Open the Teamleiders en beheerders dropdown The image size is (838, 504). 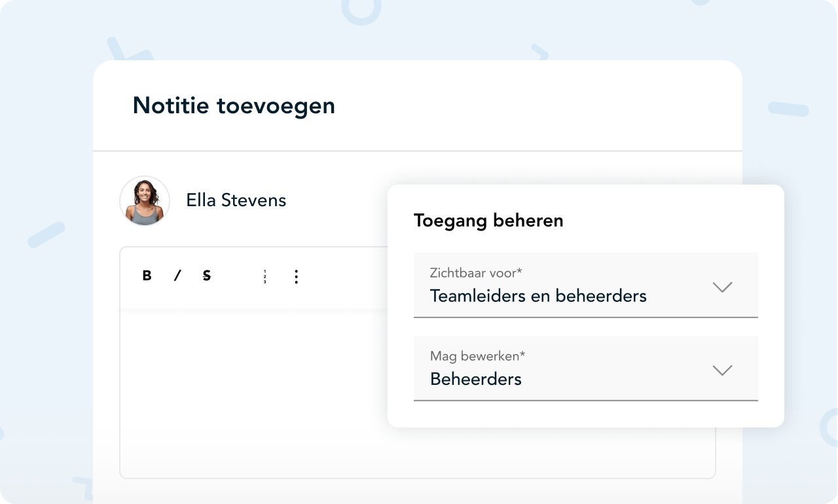point(586,285)
